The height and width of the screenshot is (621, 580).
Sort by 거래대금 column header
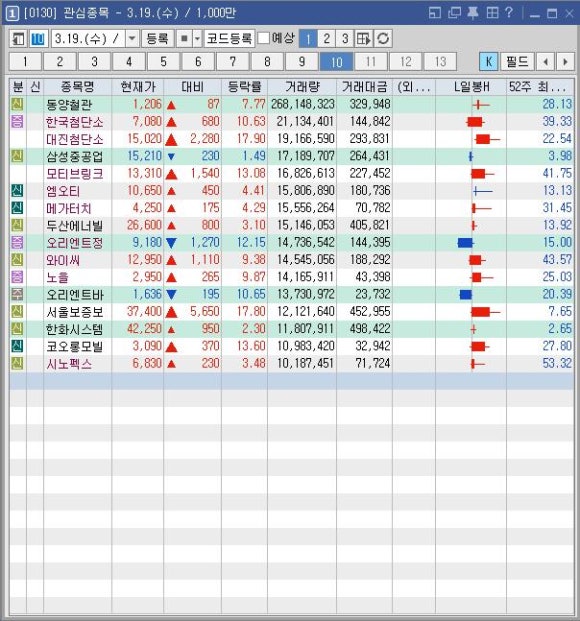[x=364, y=87]
